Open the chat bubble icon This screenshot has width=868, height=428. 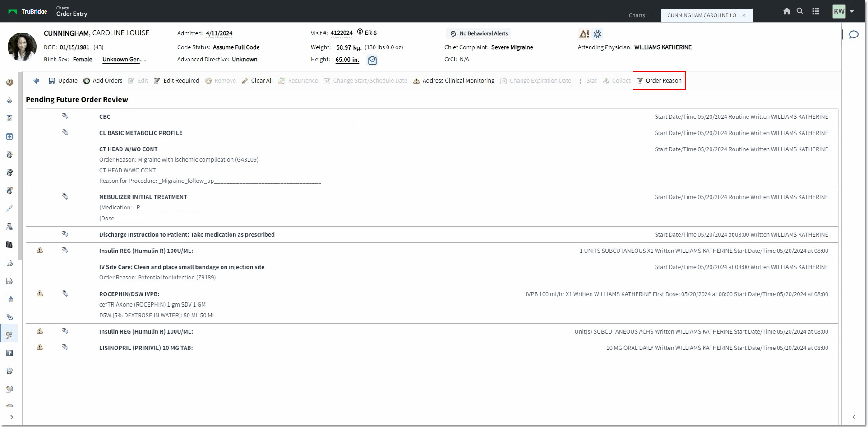854,35
